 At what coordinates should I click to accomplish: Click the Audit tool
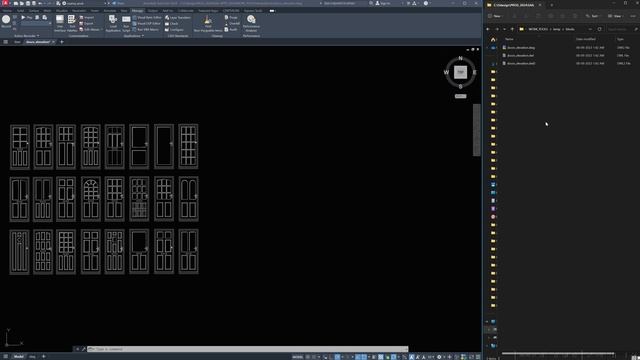[x=231, y=29]
